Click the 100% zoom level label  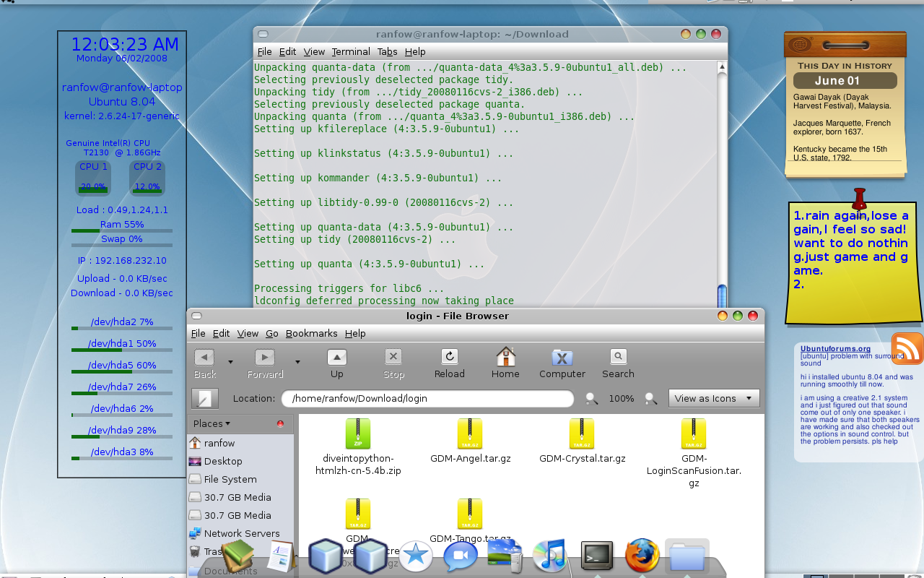pyautogui.click(x=621, y=398)
